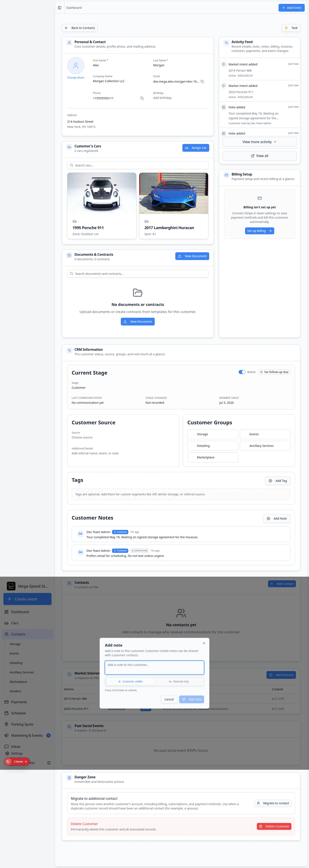Viewport: 309px width, 868px height.
Task: Click the Market Interest search icon in section header
Action: click(x=69, y=674)
